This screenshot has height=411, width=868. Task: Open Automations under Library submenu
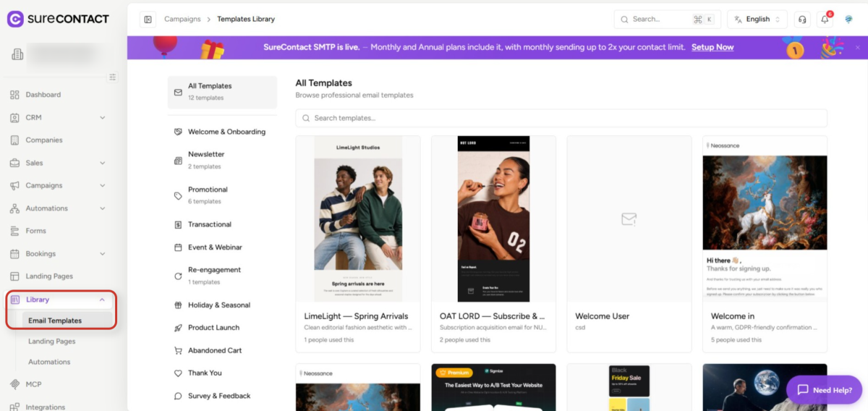(x=49, y=362)
